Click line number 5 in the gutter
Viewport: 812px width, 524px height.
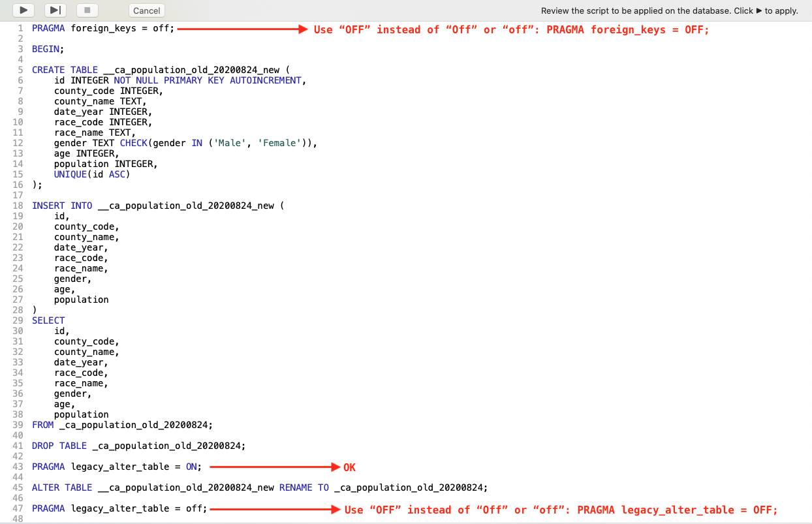(20, 70)
